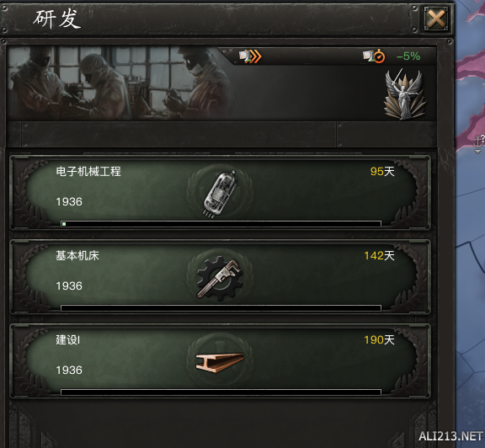Click the -5% research time modifier
The image size is (485, 448).
click(x=408, y=56)
